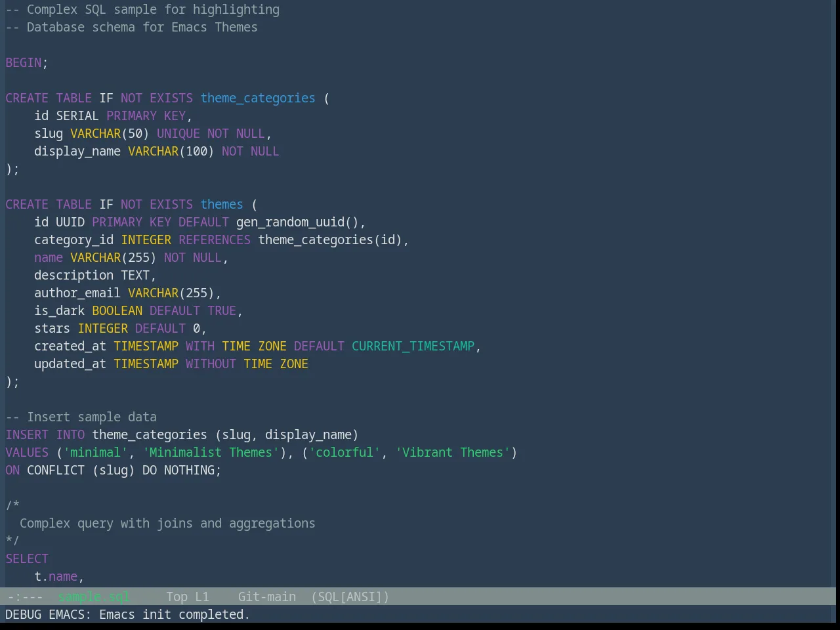The width and height of the screenshot is (840, 630).
Task: Click the CURRENT_TIMESTAMP keyword
Action: click(413, 346)
